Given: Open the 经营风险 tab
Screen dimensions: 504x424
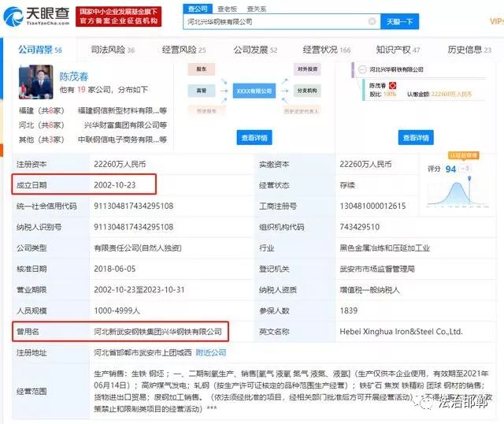Looking at the screenshot, I should [183, 50].
